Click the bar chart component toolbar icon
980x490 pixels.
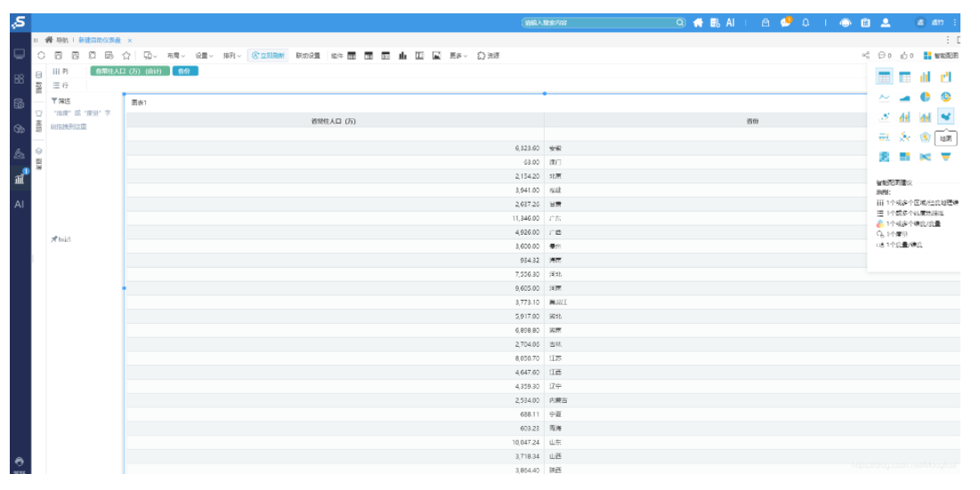[x=402, y=55]
